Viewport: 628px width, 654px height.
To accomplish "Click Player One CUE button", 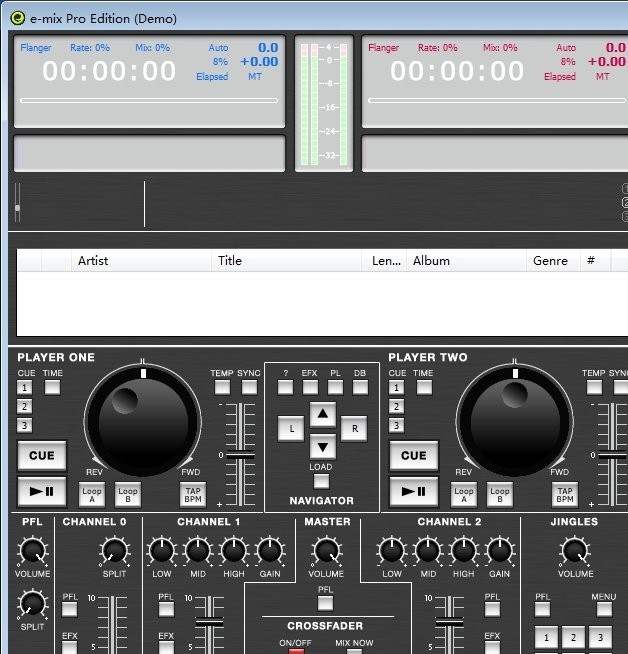I will pyautogui.click(x=42, y=455).
